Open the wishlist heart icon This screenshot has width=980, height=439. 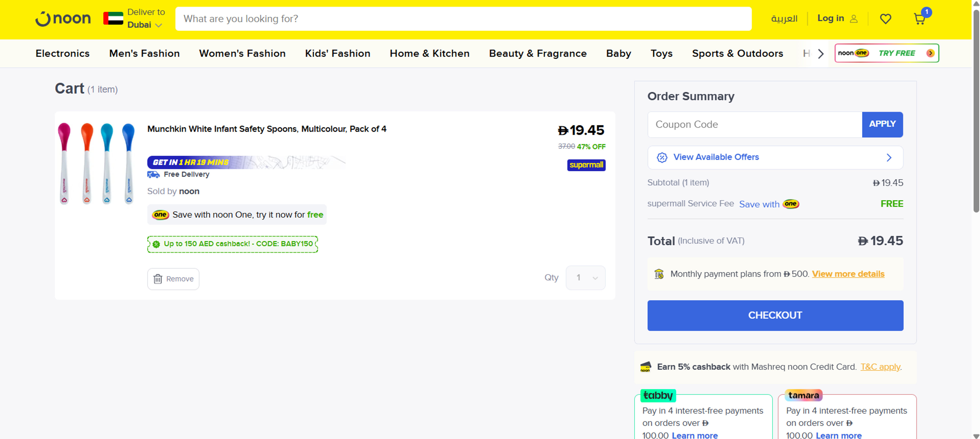[x=885, y=19]
